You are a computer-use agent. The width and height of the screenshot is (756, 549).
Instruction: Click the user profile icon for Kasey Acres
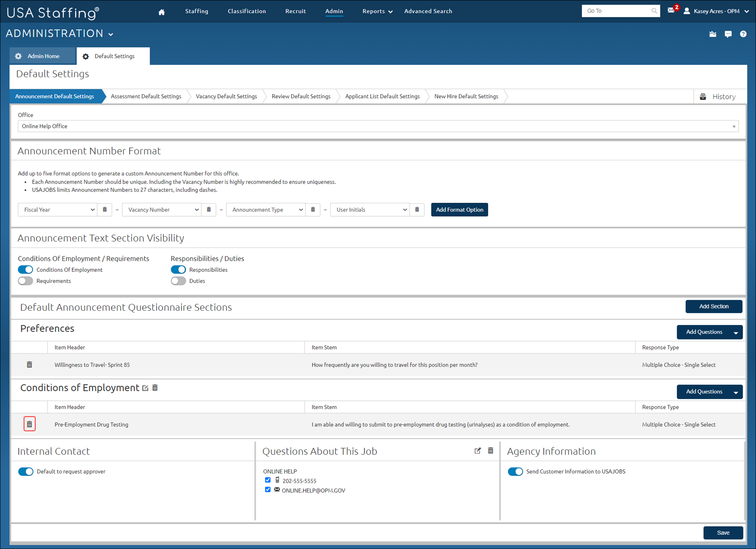coord(687,11)
